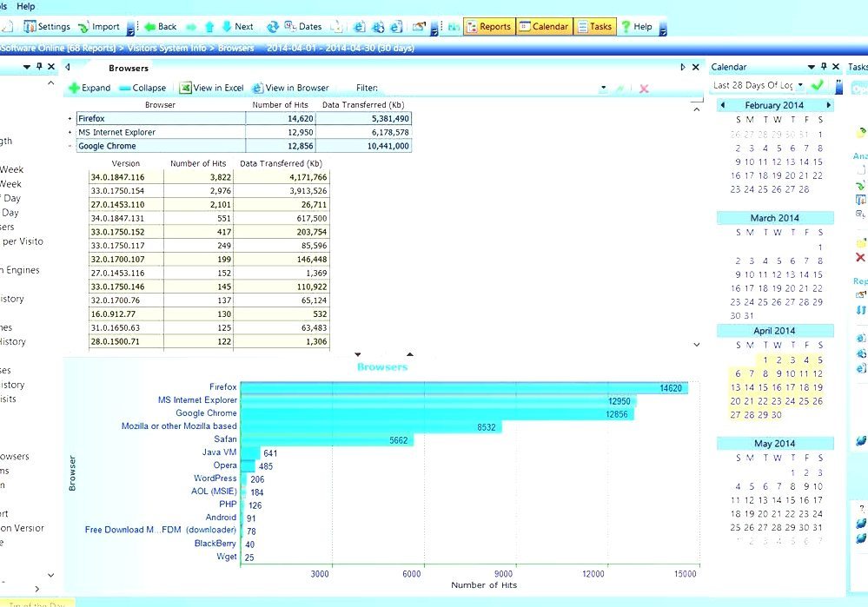The height and width of the screenshot is (607, 868).
Task: Click the Next navigation arrow
Action: [226, 26]
